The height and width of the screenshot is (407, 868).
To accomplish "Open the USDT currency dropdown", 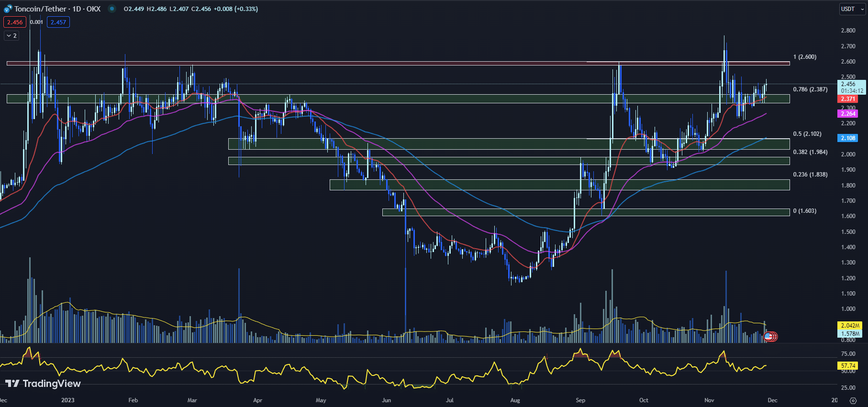I will 852,9.
